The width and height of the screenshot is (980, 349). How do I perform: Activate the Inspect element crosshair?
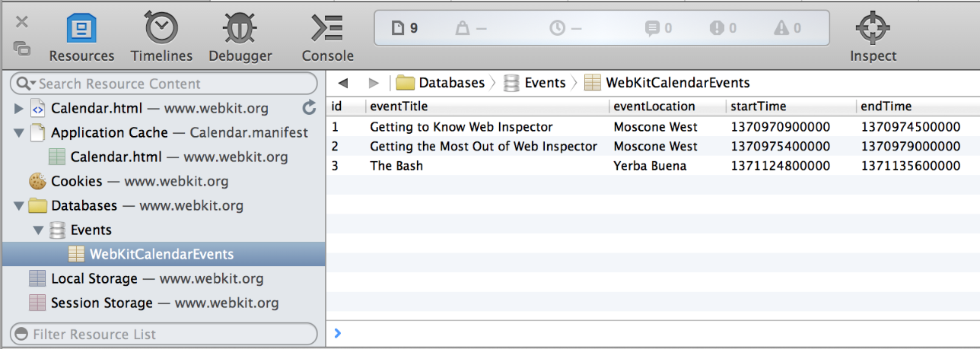click(x=873, y=37)
